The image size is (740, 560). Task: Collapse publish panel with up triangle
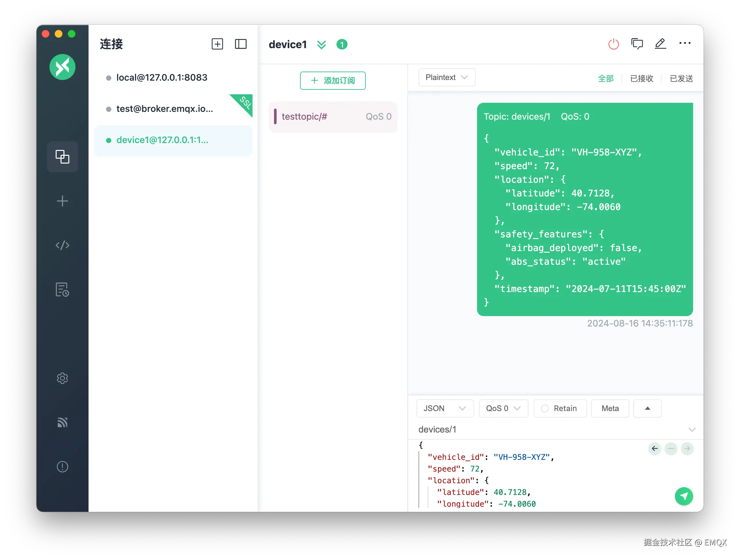click(647, 408)
